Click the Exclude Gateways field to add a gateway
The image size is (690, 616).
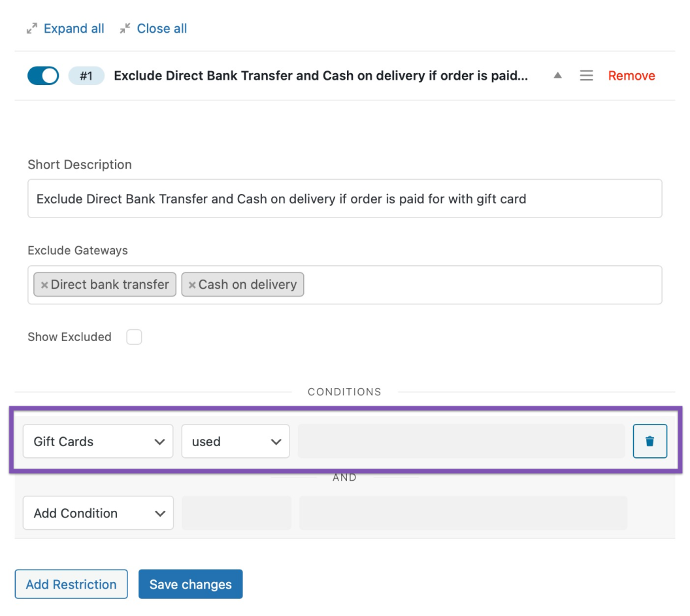(x=457, y=284)
